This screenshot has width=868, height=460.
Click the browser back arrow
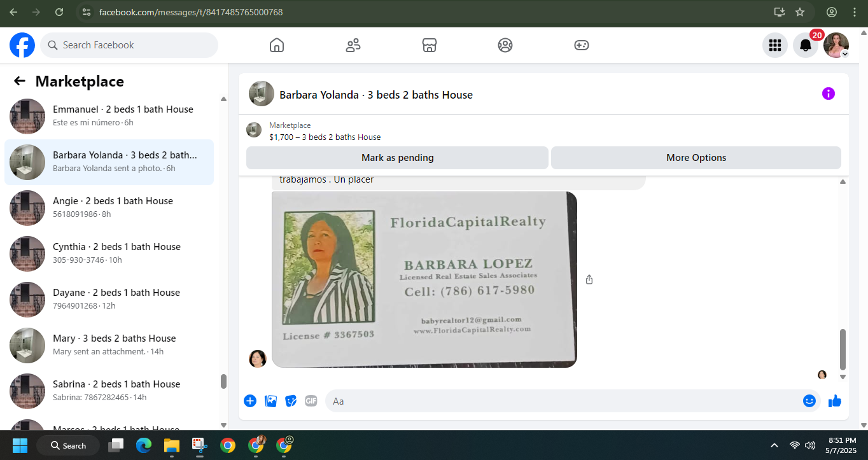[13, 12]
